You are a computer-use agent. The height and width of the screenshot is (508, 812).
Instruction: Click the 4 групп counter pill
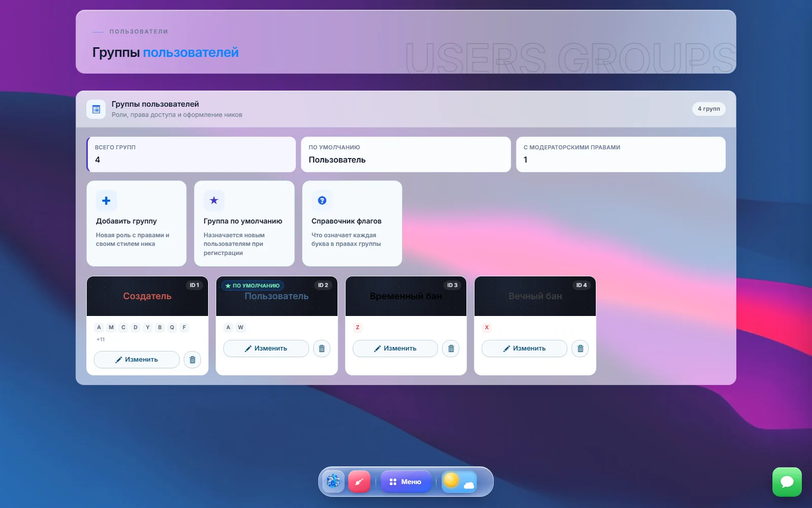click(709, 109)
